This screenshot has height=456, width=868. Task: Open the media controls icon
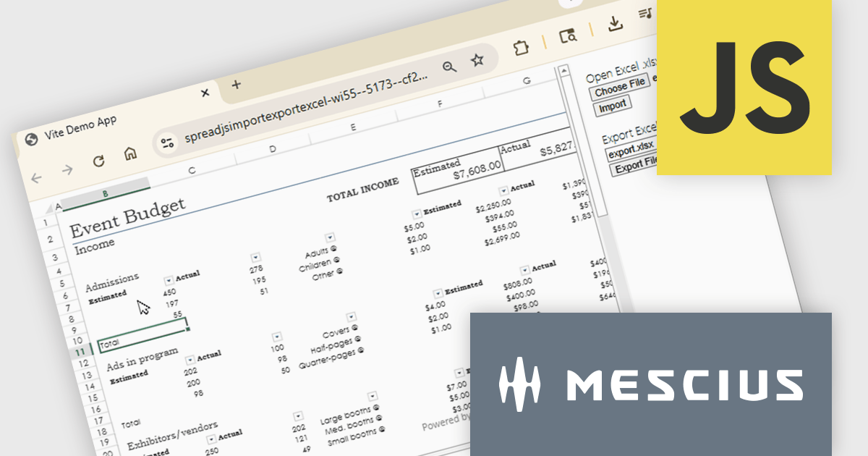646,14
